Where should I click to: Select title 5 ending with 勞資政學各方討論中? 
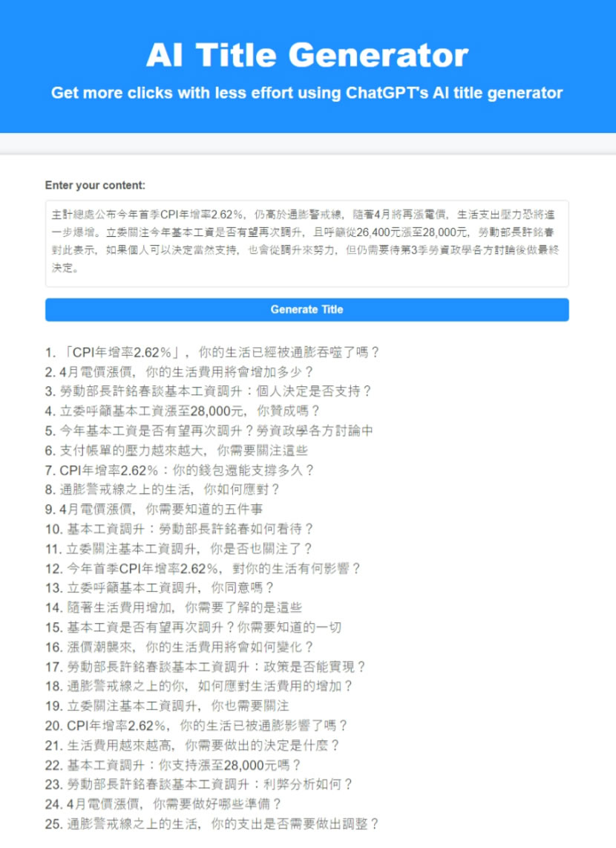pyautogui.click(x=209, y=431)
